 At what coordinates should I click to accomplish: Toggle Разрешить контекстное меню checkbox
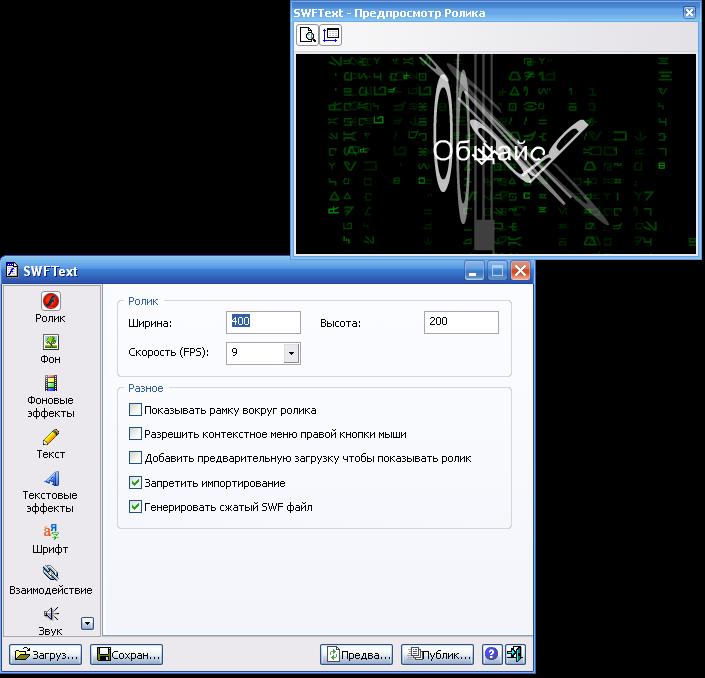point(135,434)
